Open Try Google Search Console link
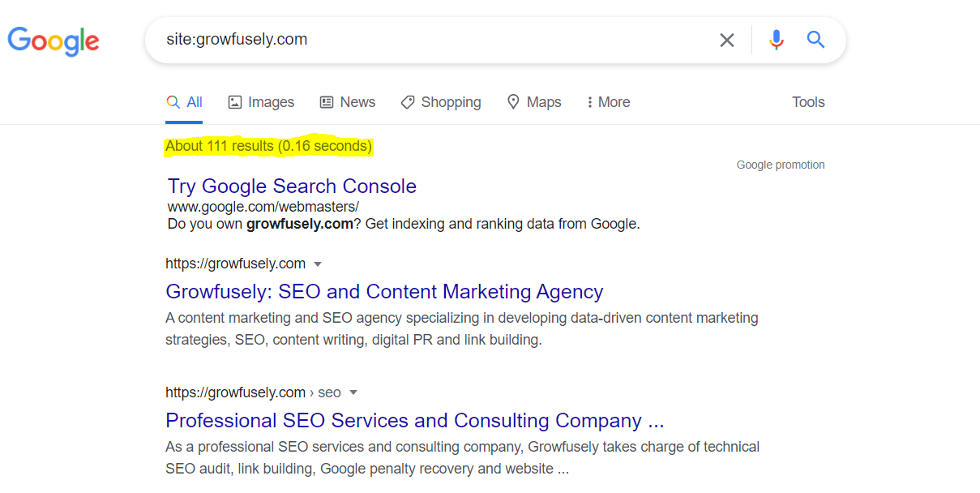The width and height of the screenshot is (980, 493). [x=292, y=186]
